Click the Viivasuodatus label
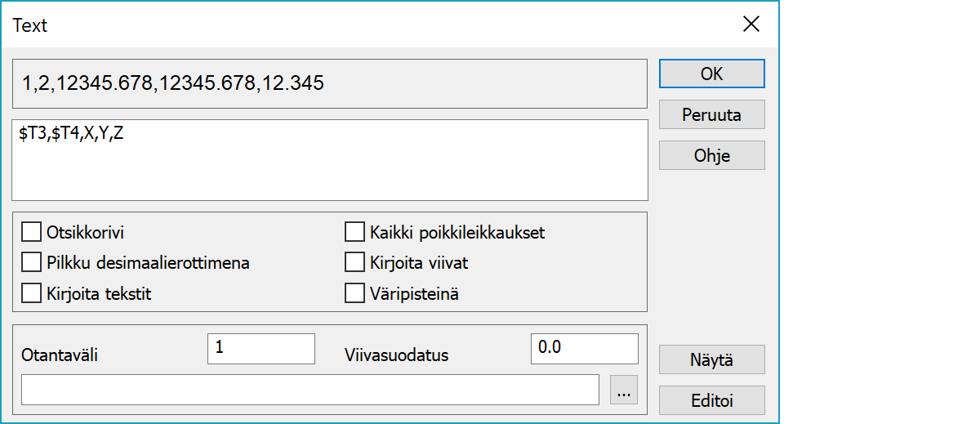Image resolution: width=980 pixels, height=424 pixels. coord(396,355)
